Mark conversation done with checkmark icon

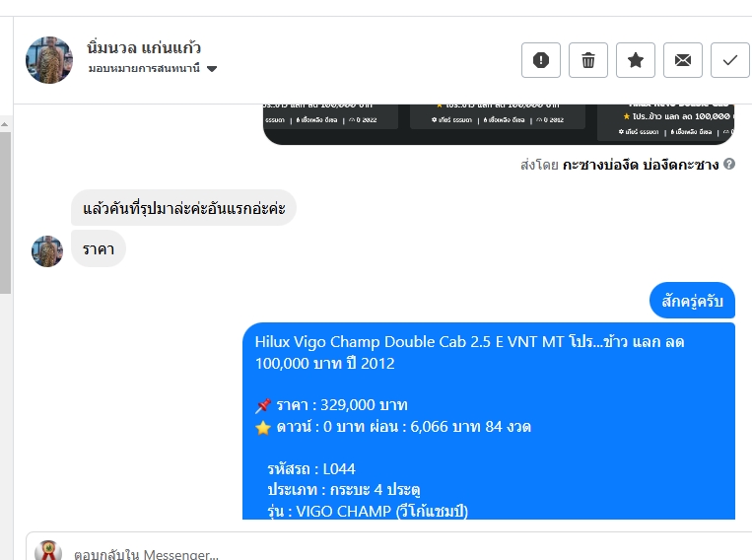click(x=730, y=60)
